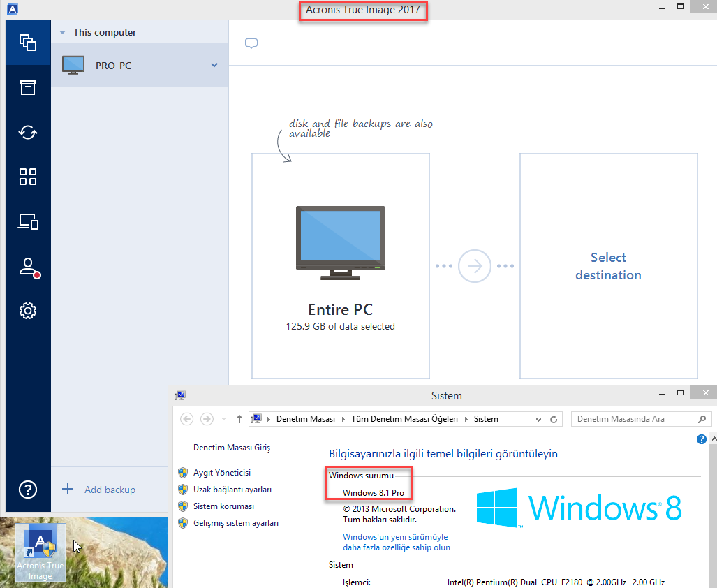Viewport: 717px width, 588px height.
Task: Click Denetim Masası in the breadcrumb
Action: [306, 419]
